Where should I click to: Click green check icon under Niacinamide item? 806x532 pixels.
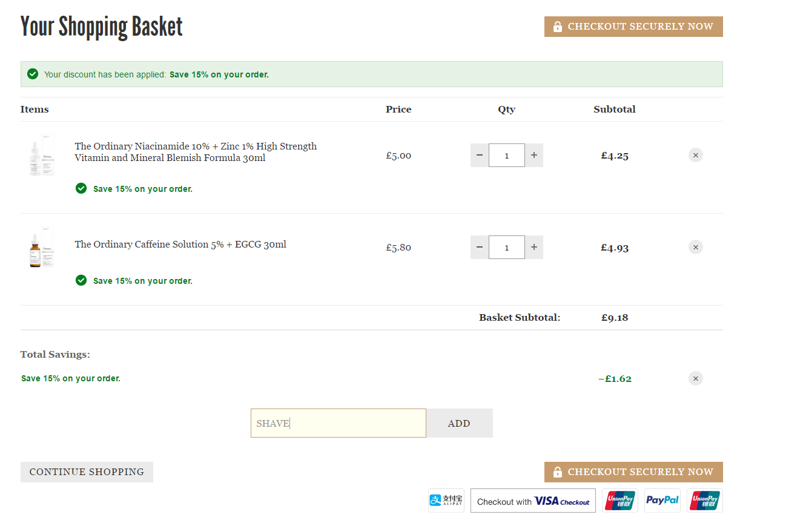tap(81, 188)
